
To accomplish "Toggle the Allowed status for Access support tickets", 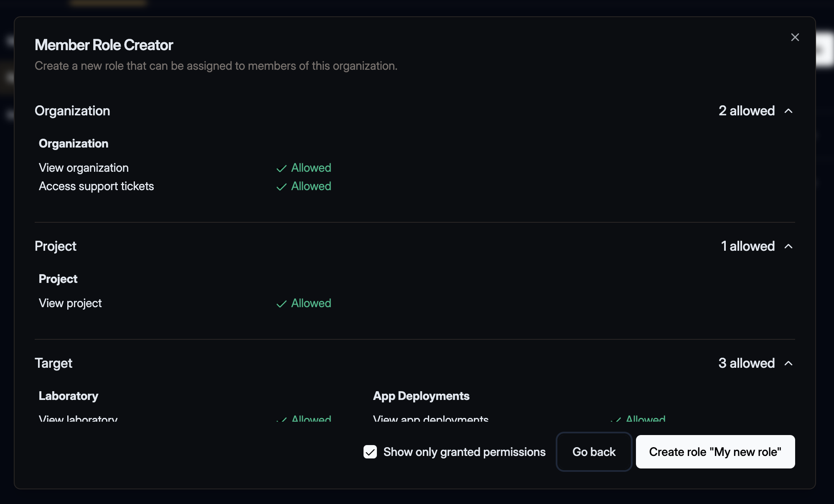I will click(x=310, y=186).
